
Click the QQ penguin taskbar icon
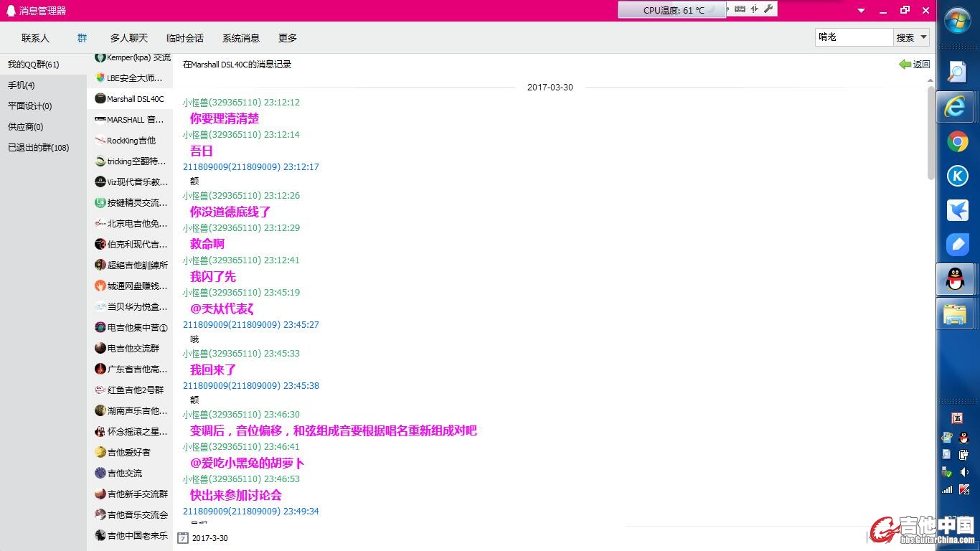pyautogui.click(x=956, y=279)
